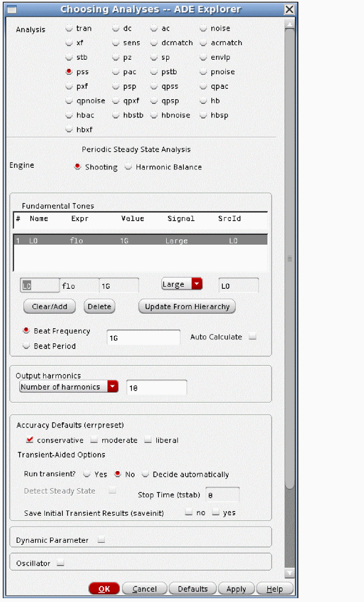This screenshot has height=602, width=364.
Task: Select the hbstb analysis
Action: [116, 115]
